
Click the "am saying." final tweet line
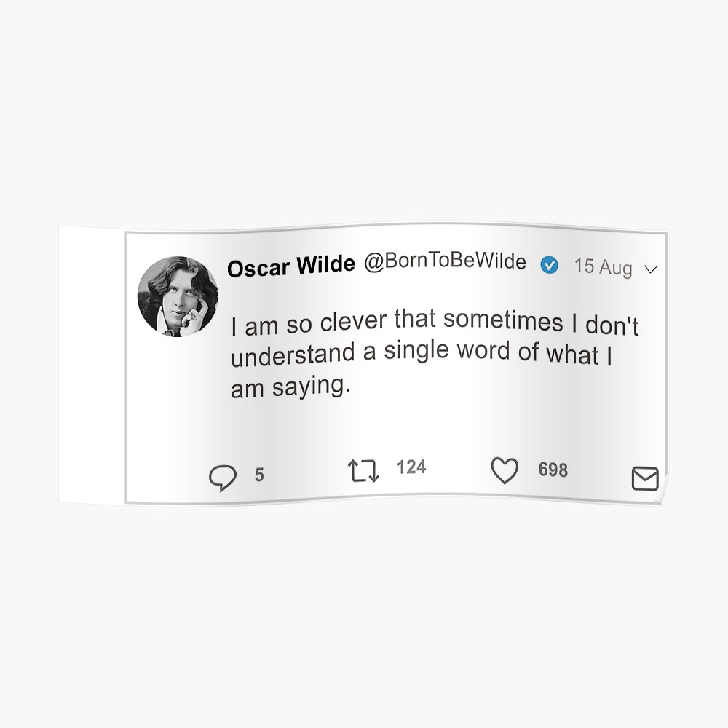pyautogui.click(x=290, y=389)
